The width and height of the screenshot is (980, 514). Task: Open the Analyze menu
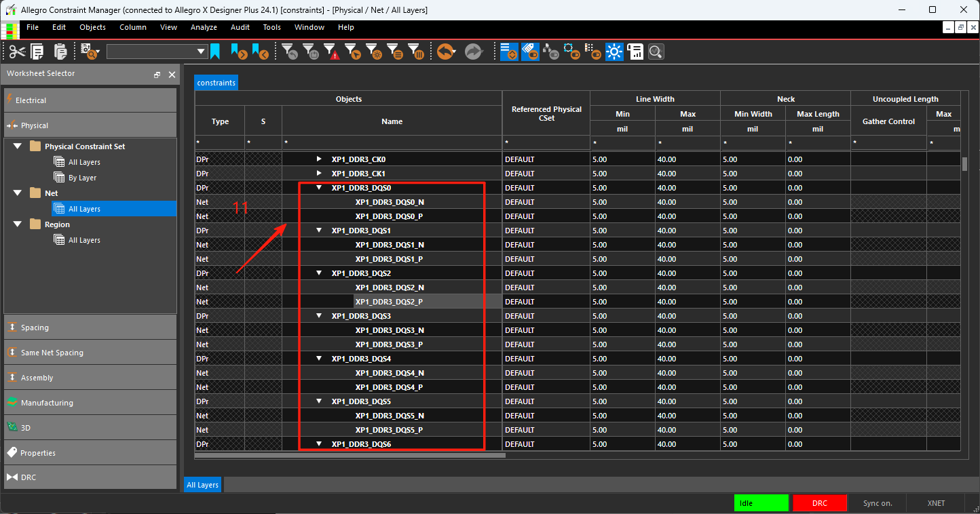204,27
